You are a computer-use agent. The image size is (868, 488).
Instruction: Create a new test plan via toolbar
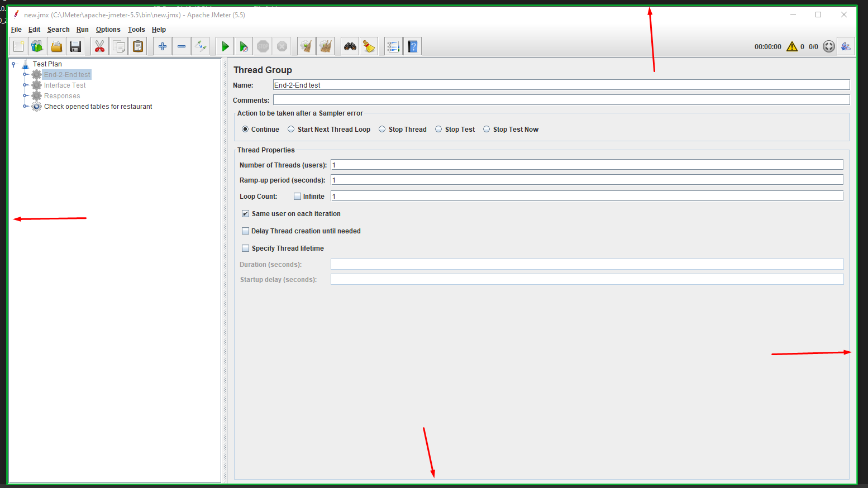(18, 46)
